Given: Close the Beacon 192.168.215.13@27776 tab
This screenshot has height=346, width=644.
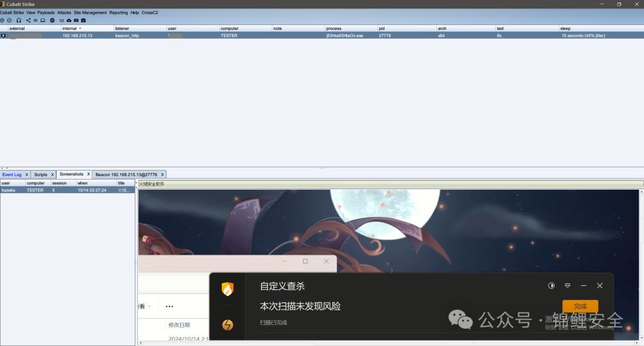Looking at the screenshot, I should [x=162, y=175].
